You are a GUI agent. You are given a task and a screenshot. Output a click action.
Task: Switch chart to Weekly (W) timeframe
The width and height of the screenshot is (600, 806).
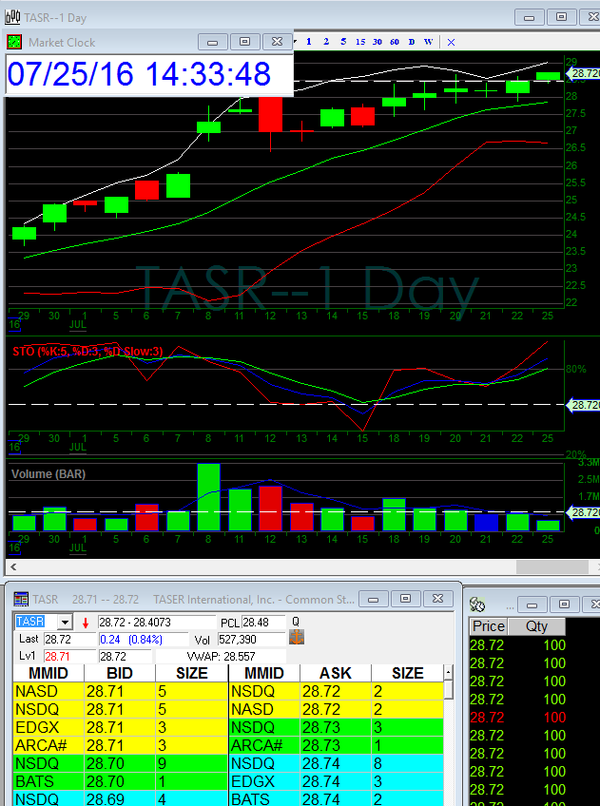coord(428,42)
